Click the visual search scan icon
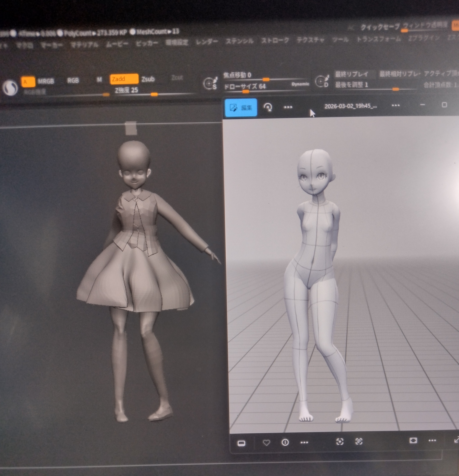459x476 pixels. [x=340, y=441]
